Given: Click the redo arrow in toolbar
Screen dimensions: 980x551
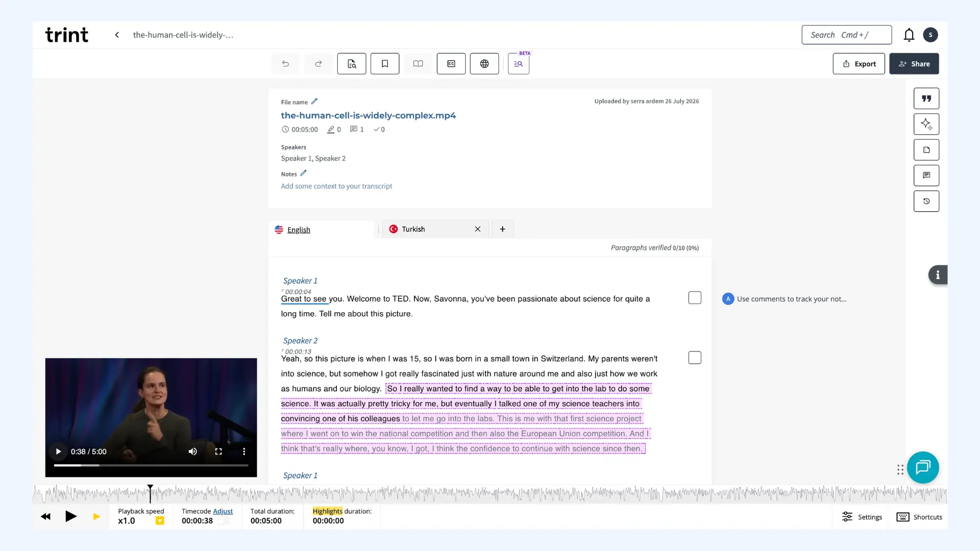Looking at the screenshot, I should click(x=318, y=64).
